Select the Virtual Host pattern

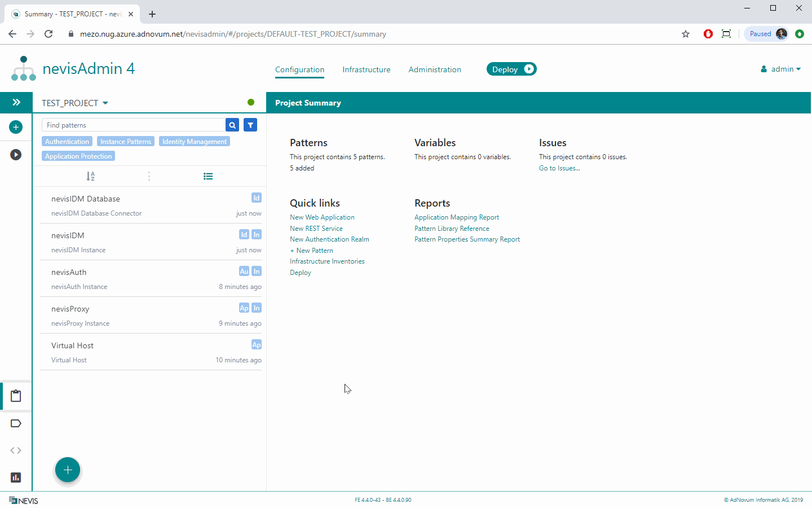click(x=151, y=352)
